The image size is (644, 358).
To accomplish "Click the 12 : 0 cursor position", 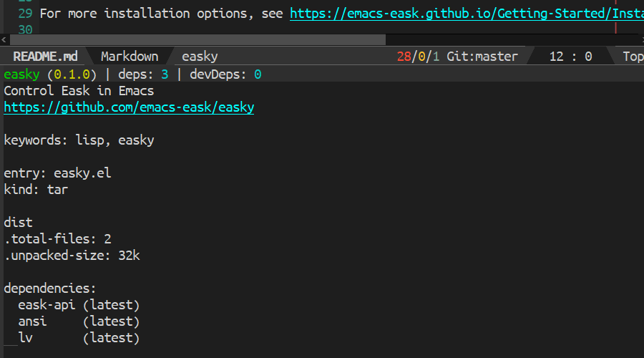I will tap(570, 57).
